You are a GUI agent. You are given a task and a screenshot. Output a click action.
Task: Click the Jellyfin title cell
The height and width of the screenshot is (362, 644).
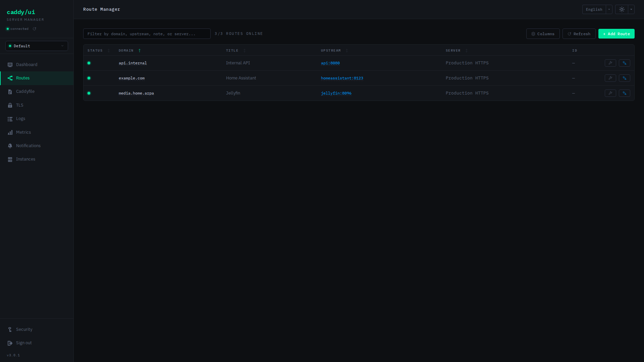click(x=233, y=93)
